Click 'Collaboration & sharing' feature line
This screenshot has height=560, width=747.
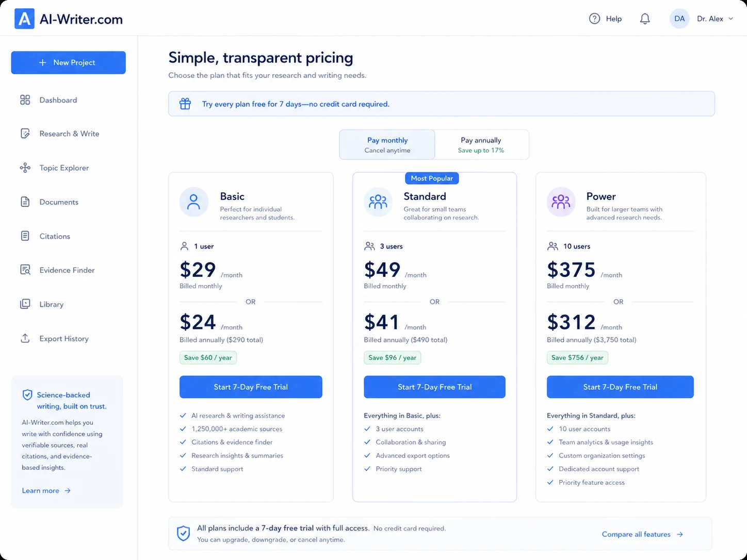(x=411, y=442)
